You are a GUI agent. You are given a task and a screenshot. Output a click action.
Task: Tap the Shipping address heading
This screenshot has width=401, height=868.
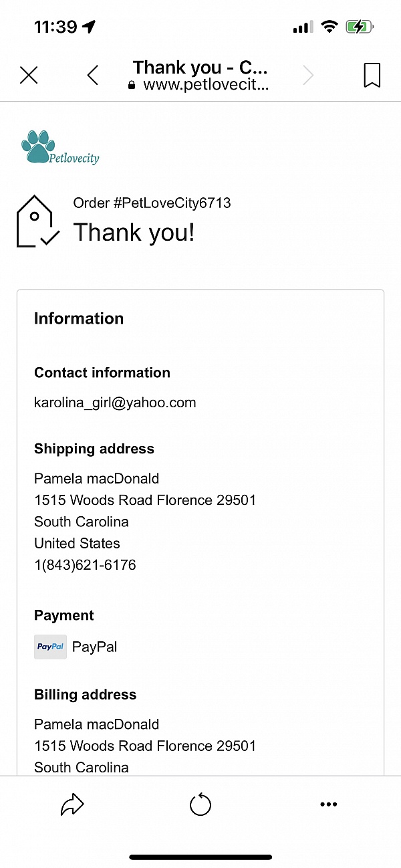click(94, 449)
